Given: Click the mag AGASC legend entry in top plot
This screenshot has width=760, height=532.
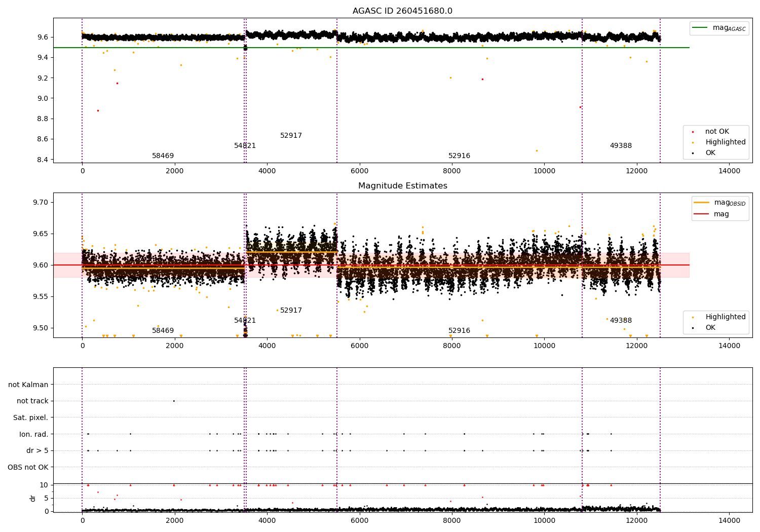Looking at the screenshot, I should 719,28.
